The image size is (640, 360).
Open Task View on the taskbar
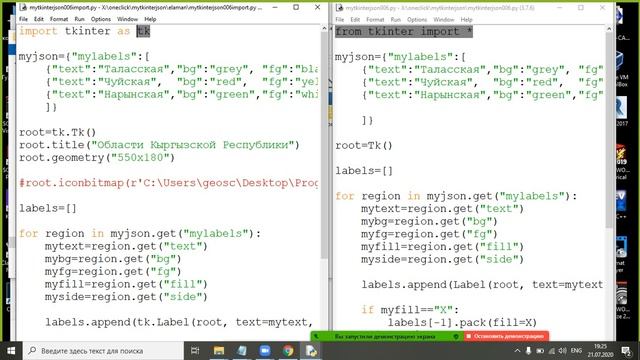click(195, 351)
